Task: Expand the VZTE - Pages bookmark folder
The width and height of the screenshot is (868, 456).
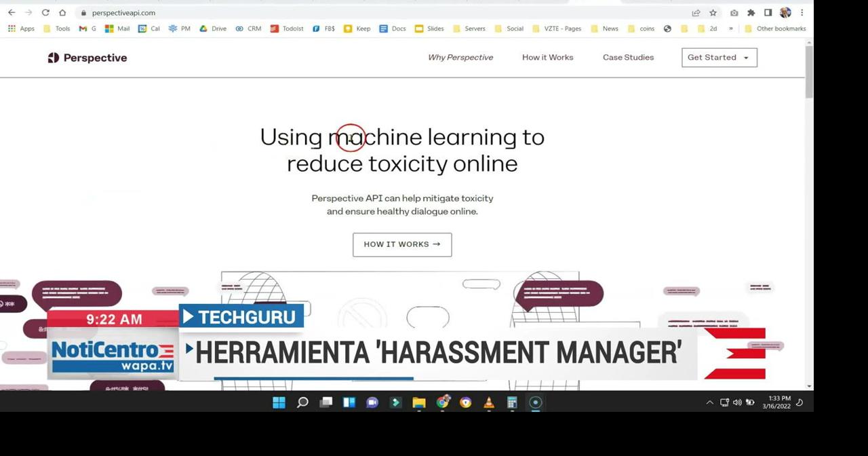Action: [x=557, y=28]
